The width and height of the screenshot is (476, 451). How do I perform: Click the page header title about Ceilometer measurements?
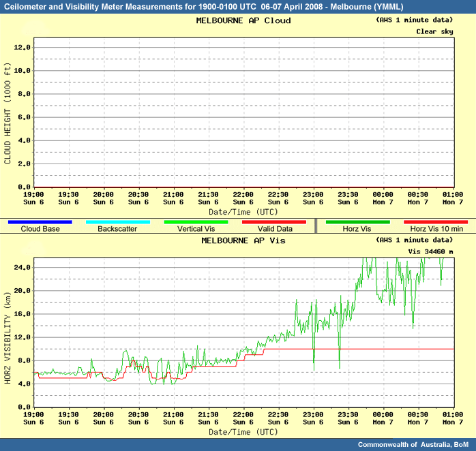pyautogui.click(x=204, y=7)
